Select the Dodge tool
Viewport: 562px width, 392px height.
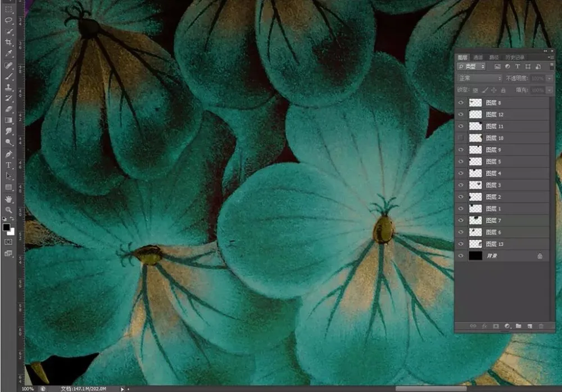(x=8, y=142)
